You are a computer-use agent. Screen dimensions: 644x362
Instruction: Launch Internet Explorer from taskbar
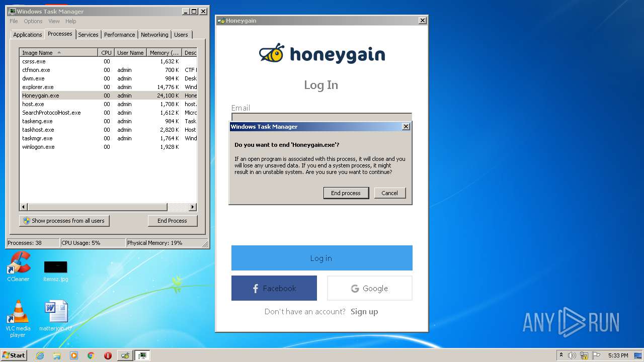pyautogui.click(x=40, y=355)
